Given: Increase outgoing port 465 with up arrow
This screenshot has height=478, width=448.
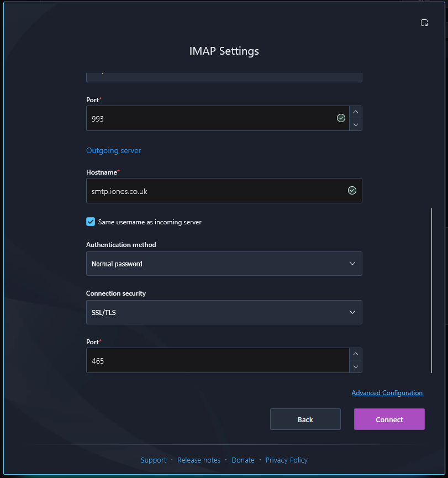Looking at the screenshot, I should pyautogui.click(x=355, y=354).
